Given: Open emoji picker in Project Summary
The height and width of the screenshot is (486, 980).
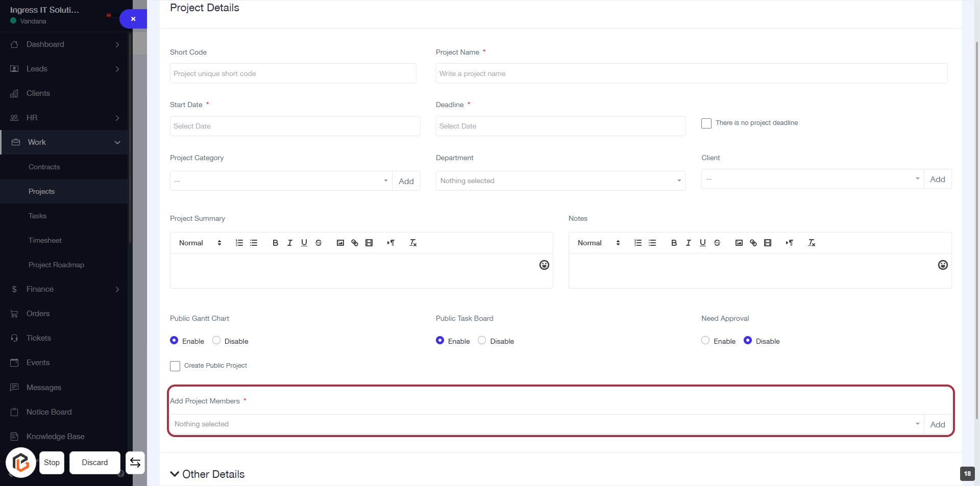Looking at the screenshot, I should [x=544, y=265].
